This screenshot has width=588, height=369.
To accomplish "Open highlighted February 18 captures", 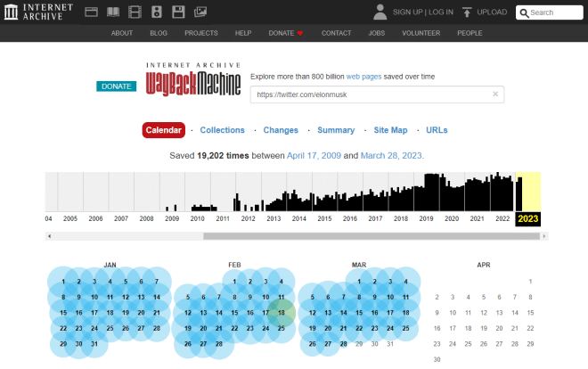I will pos(282,313).
